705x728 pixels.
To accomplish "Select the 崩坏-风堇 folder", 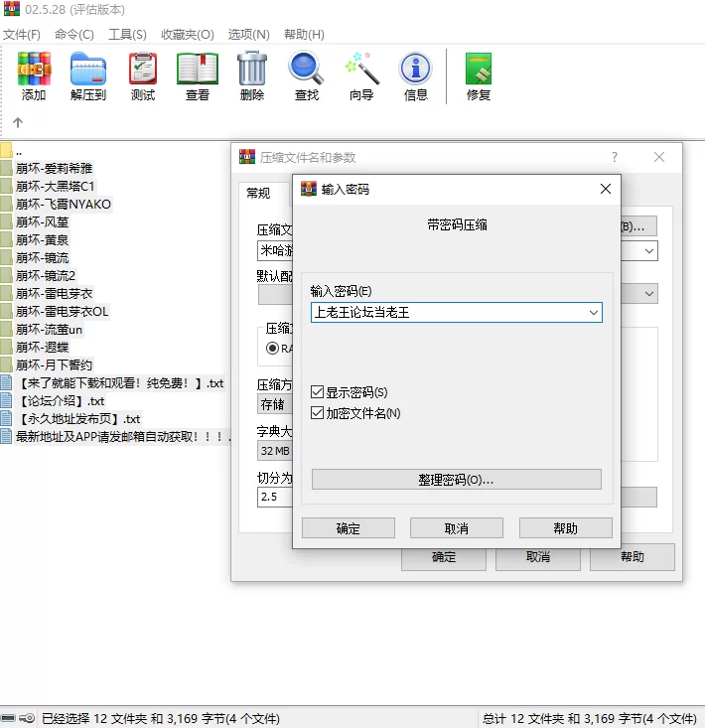I will (43, 221).
